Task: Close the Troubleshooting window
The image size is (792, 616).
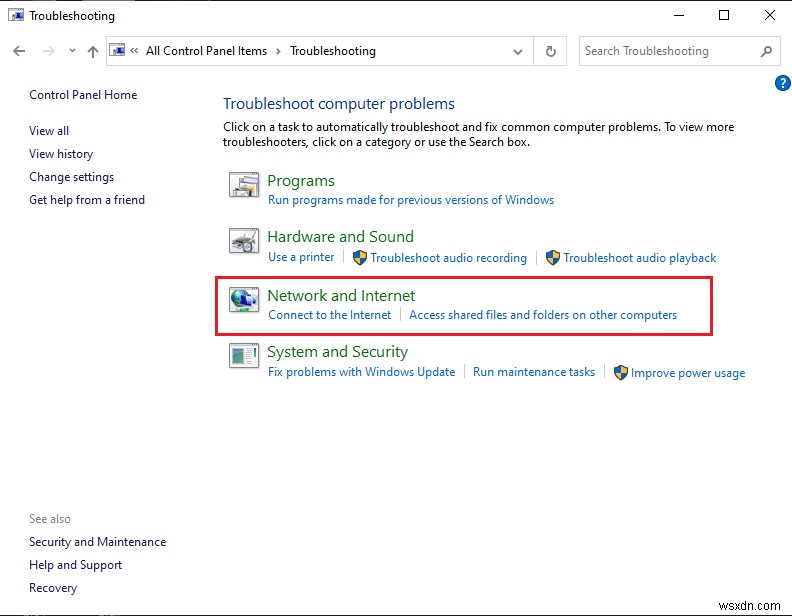Action: pyautogui.click(x=769, y=15)
